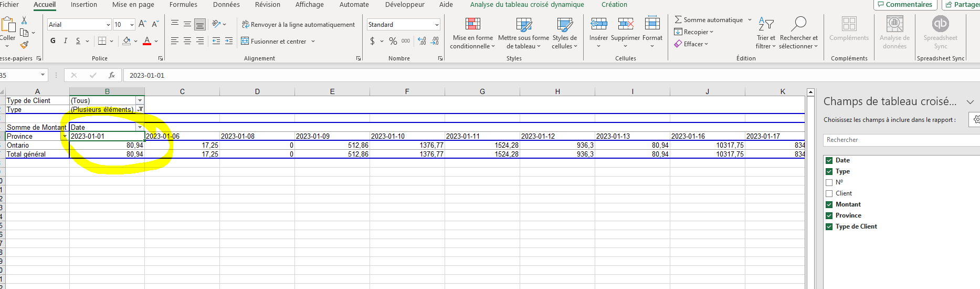Screen dimensions: 980x289
Task: Check the N° field checkbox
Action: [x=829, y=182]
